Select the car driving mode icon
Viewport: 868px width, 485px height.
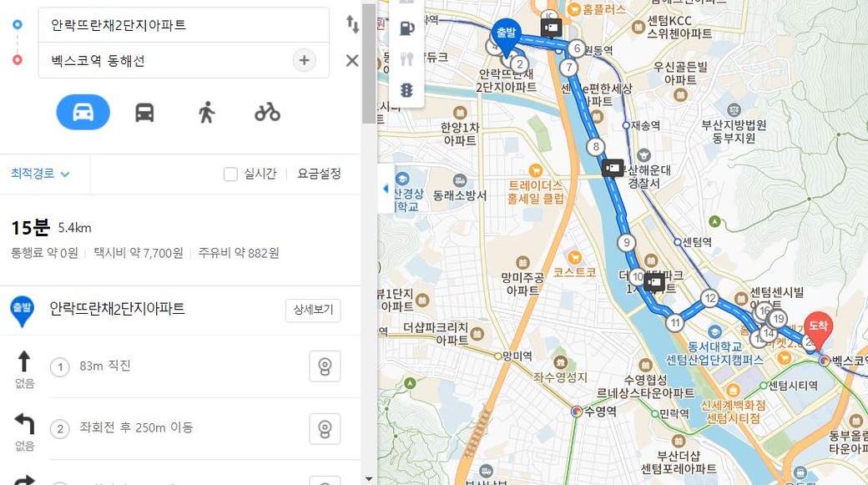(x=83, y=113)
